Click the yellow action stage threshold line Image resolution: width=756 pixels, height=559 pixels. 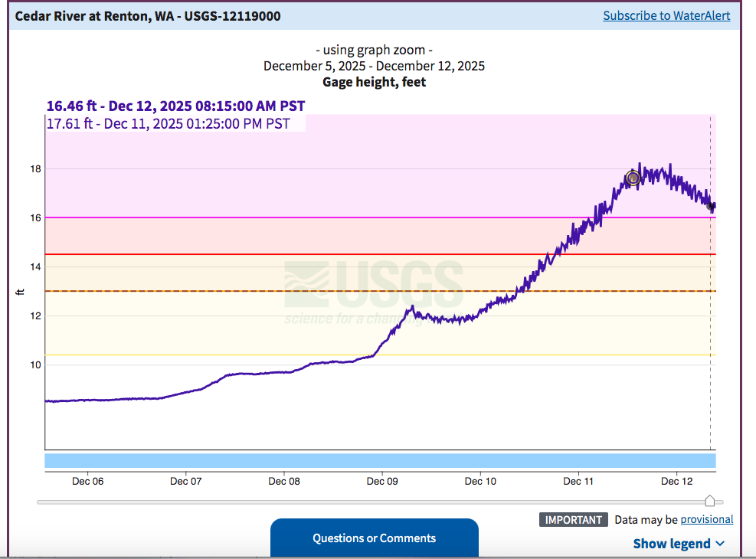click(x=230, y=355)
